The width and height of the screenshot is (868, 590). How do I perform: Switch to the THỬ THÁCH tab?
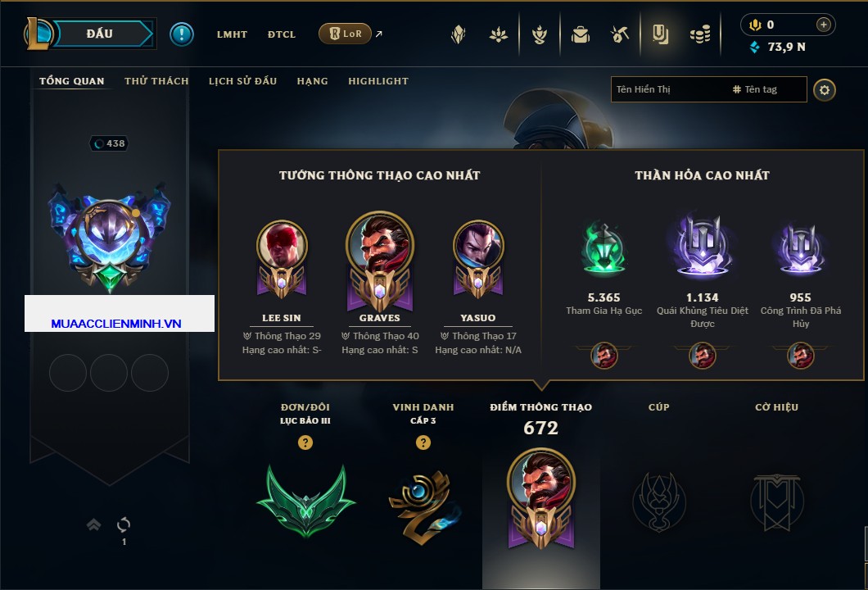click(156, 81)
